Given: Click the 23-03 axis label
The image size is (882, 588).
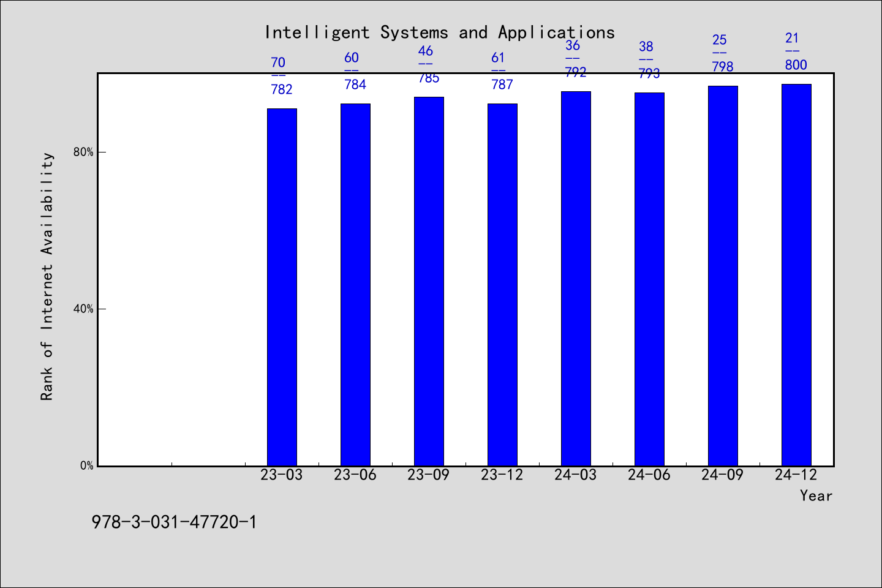Looking at the screenshot, I should (x=282, y=475).
